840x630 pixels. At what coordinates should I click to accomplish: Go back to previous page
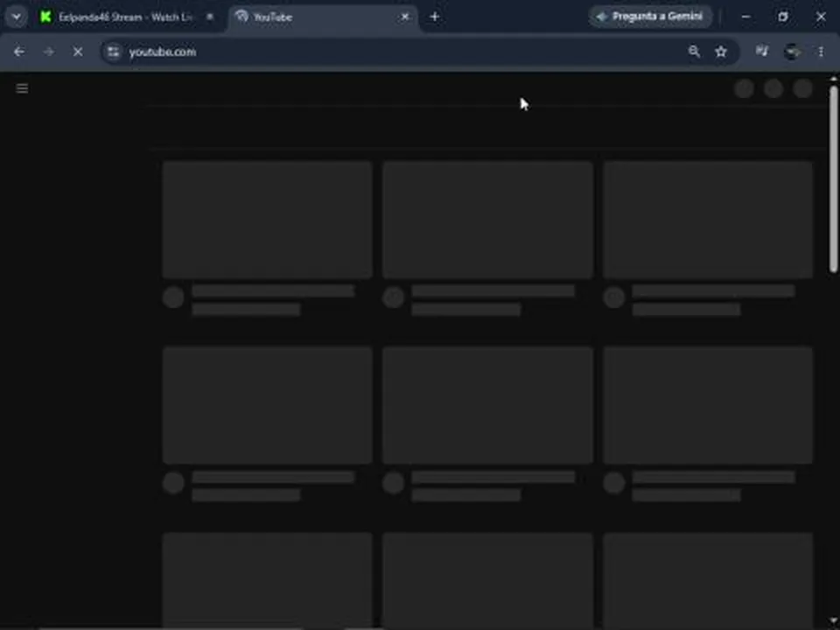pyautogui.click(x=19, y=52)
